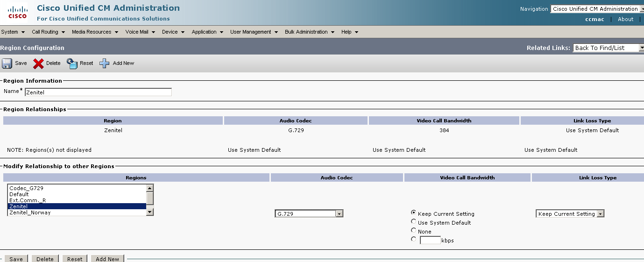Click the region Name text field
This screenshot has height=262, width=644.
98,92
